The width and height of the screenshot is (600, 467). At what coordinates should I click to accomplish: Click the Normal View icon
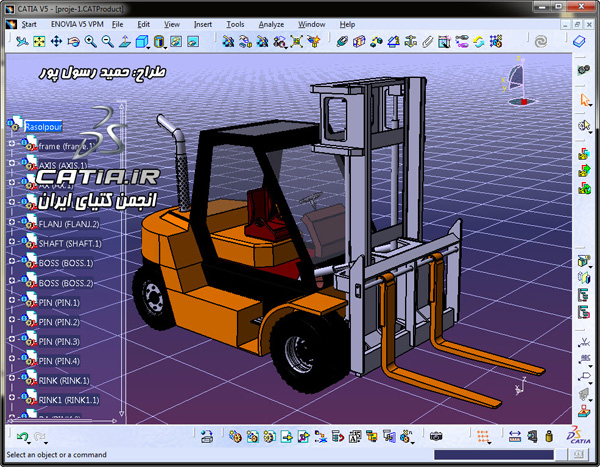(125, 41)
